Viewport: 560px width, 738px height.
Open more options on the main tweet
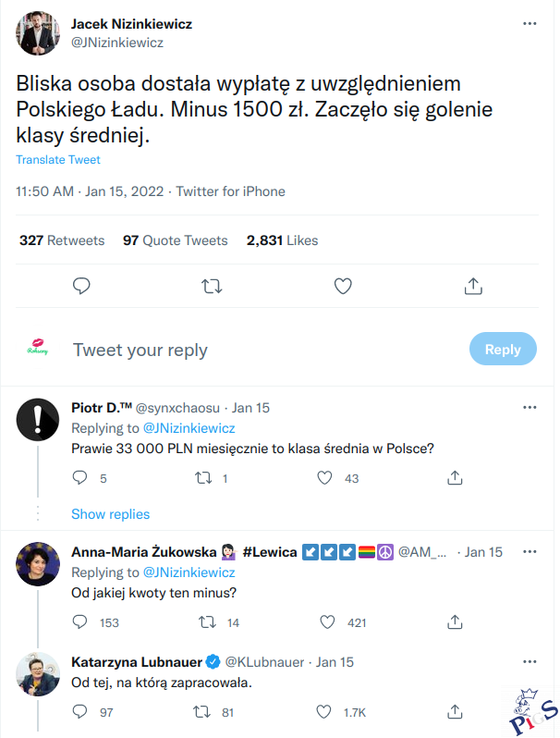530,23
